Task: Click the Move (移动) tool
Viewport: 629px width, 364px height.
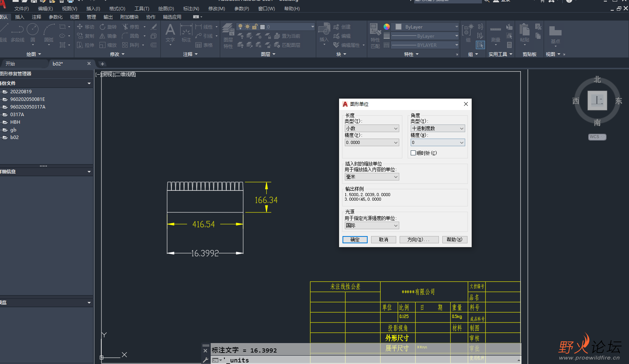Action: (x=86, y=27)
